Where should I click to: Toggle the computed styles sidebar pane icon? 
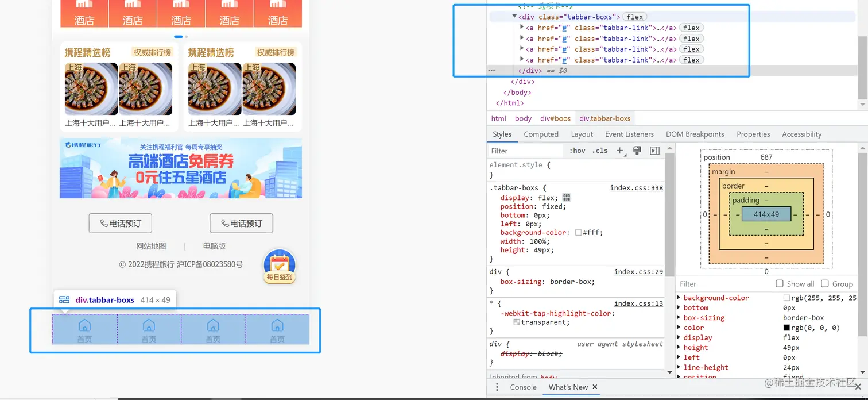(x=654, y=151)
